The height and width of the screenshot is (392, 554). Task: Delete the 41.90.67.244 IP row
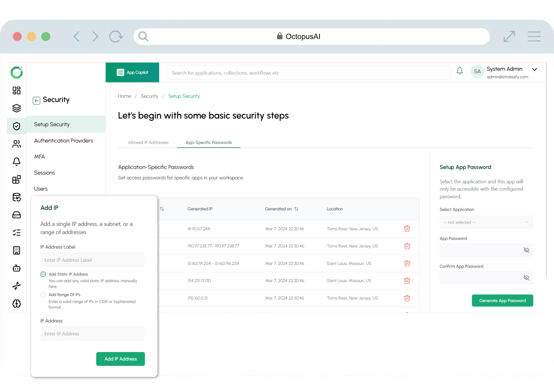click(x=407, y=229)
